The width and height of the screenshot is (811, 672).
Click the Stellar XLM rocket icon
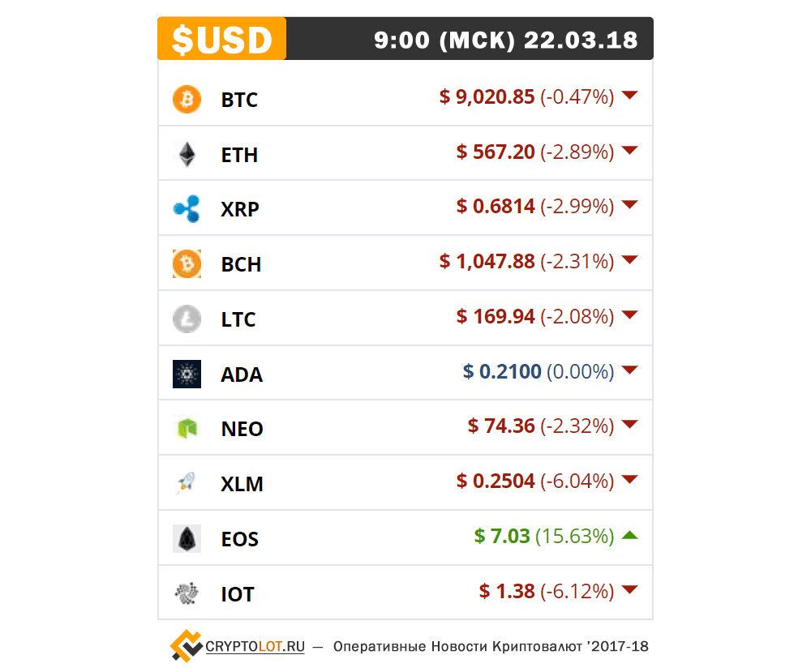187,483
